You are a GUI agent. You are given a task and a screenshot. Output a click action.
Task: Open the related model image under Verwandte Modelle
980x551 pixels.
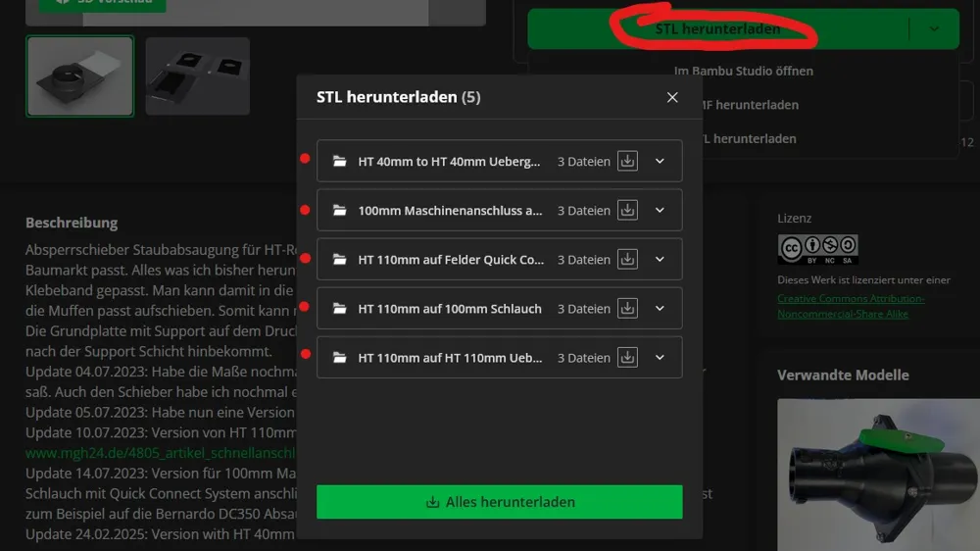click(x=878, y=475)
